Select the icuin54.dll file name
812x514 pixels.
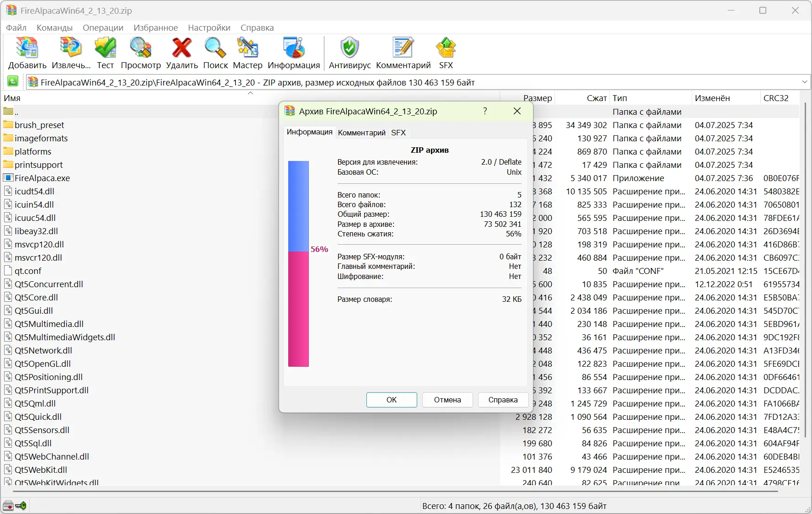coord(34,204)
